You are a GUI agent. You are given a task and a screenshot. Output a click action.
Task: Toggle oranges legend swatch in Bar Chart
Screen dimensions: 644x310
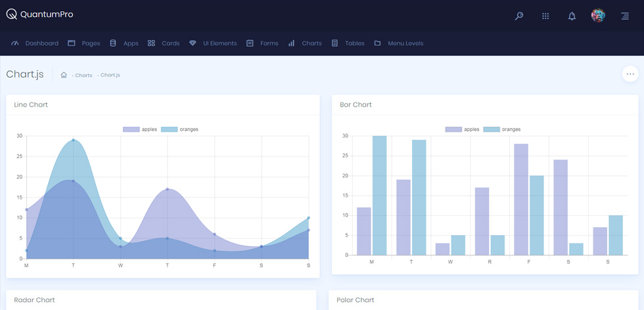click(492, 129)
